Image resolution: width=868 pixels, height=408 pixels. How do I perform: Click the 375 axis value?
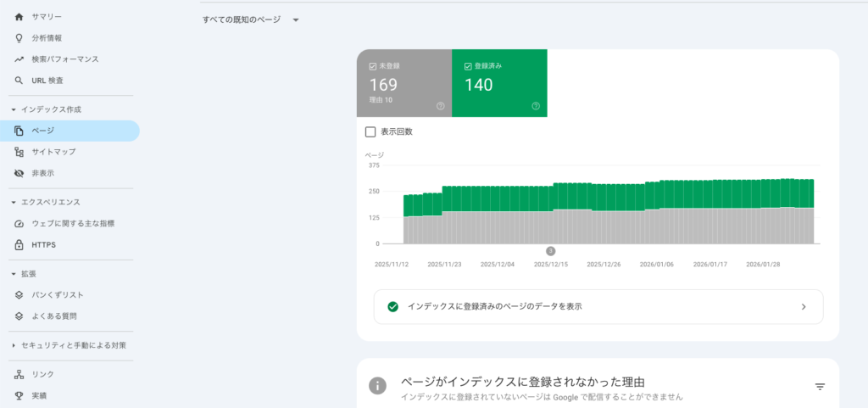point(374,165)
